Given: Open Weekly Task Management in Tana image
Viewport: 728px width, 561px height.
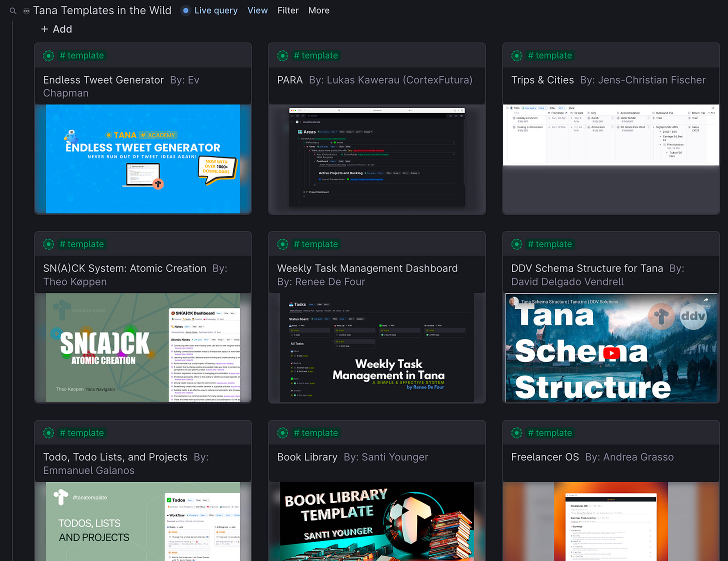Looking at the screenshot, I should [377, 347].
